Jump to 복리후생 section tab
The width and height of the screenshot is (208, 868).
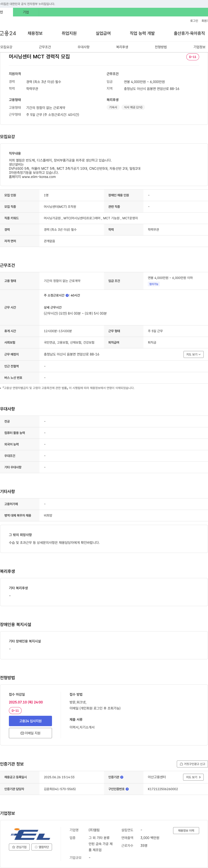[x=122, y=47]
